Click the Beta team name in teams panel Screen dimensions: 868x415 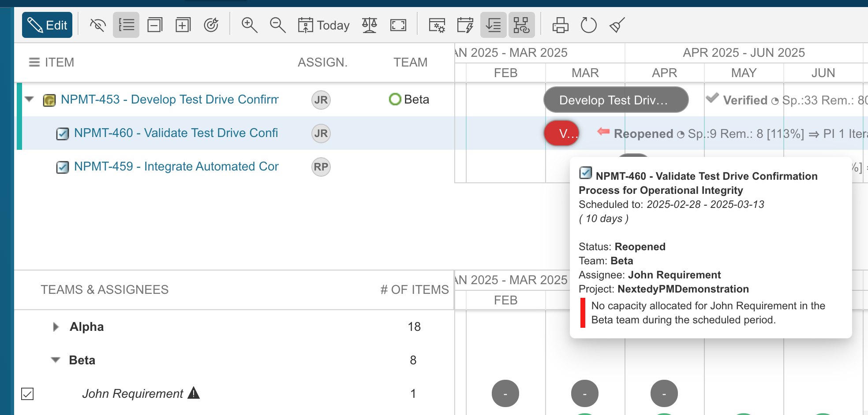82,360
